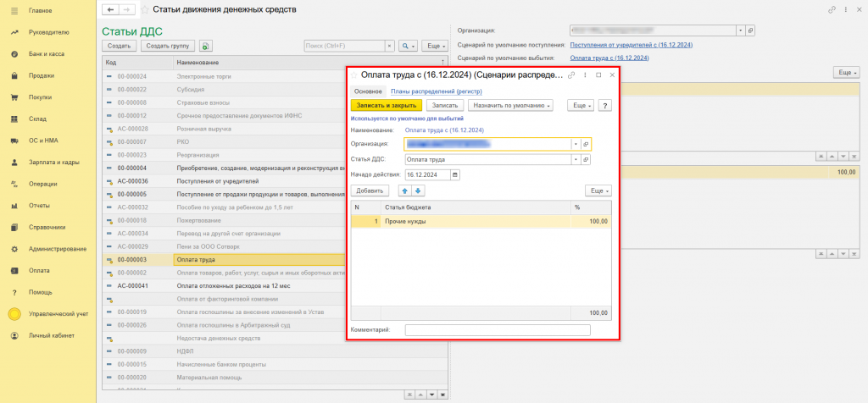Open Назначить по умолчанию dropdown

tap(510, 105)
